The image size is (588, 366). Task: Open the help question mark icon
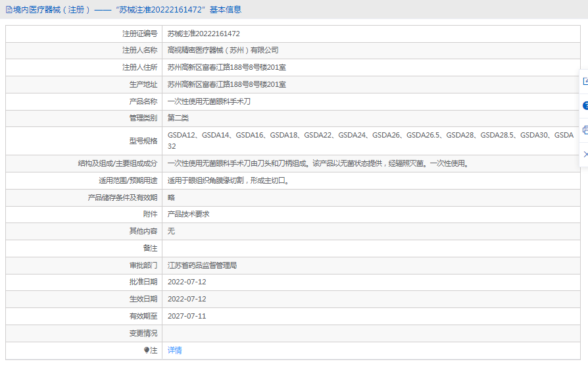(585, 105)
